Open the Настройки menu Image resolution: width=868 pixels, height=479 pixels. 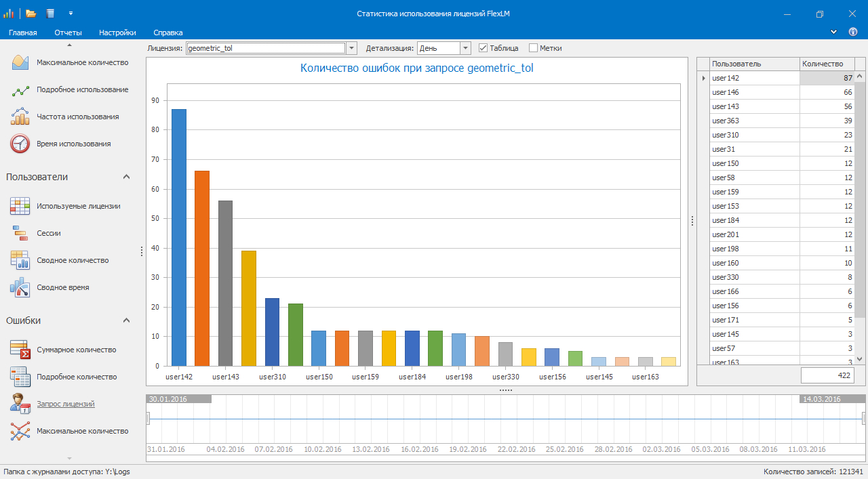coord(117,33)
